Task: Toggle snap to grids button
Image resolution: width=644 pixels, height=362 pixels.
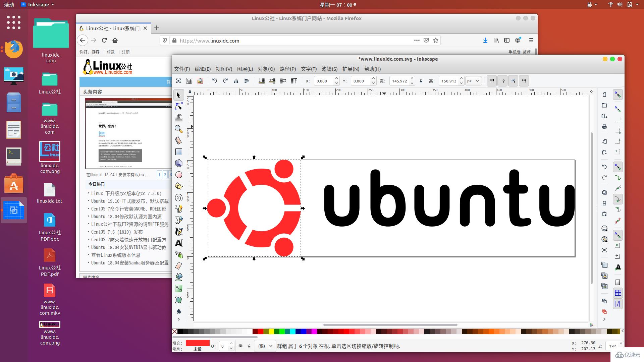Action: click(x=618, y=293)
